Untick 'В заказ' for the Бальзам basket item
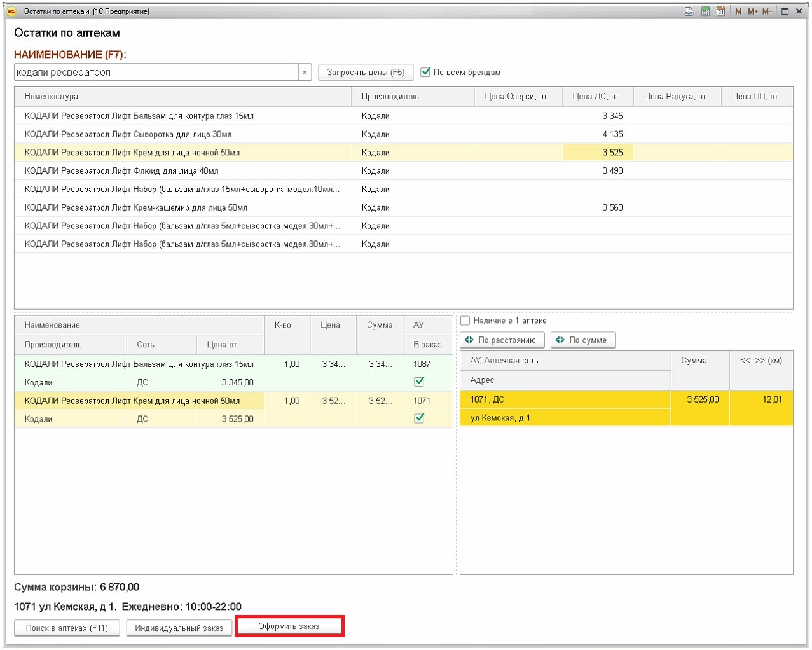812x650 pixels. point(419,382)
